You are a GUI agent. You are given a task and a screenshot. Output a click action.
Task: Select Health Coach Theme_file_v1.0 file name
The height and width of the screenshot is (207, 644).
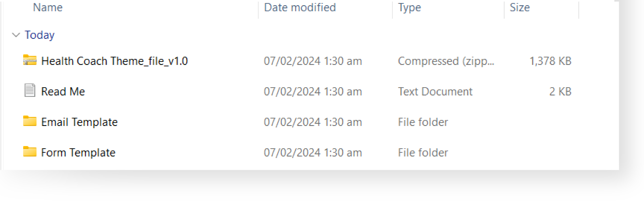tap(114, 61)
